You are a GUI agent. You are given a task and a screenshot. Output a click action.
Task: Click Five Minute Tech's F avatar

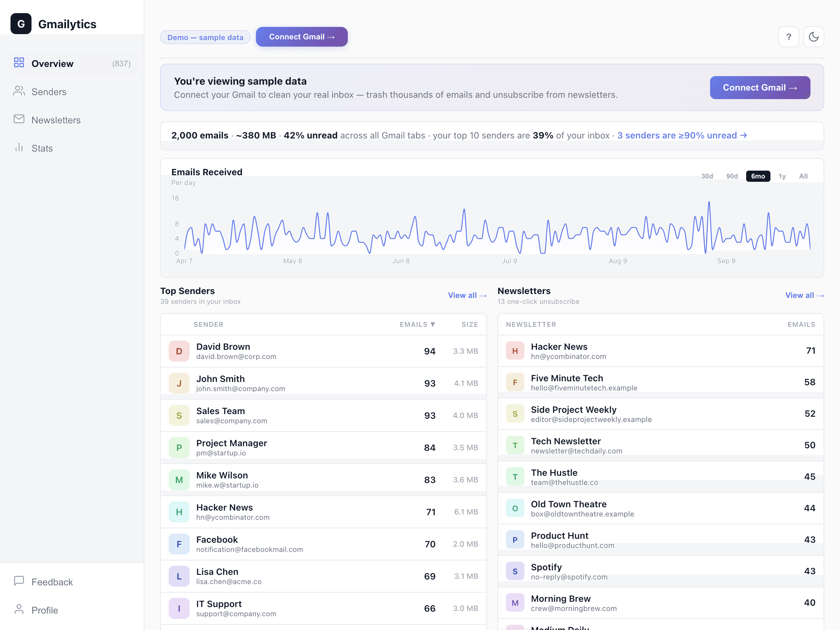(x=515, y=382)
